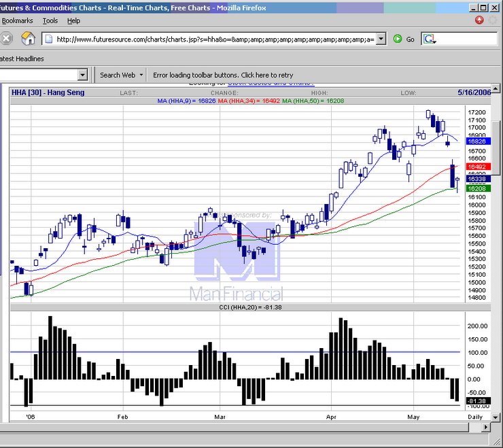Click the May axis label
Screen dimensions: 503x448
point(413,417)
